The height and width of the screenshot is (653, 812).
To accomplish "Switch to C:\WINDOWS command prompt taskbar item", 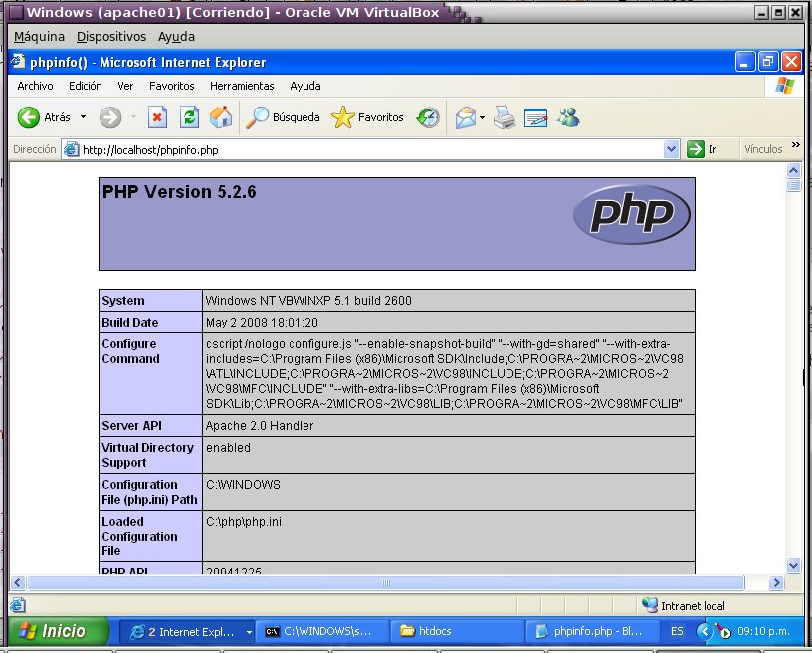I will [x=320, y=632].
